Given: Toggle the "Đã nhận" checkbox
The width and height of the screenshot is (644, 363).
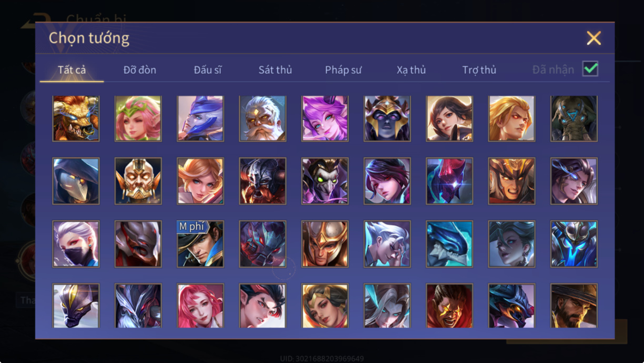Looking at the screenshot, I should pos(590,69).
